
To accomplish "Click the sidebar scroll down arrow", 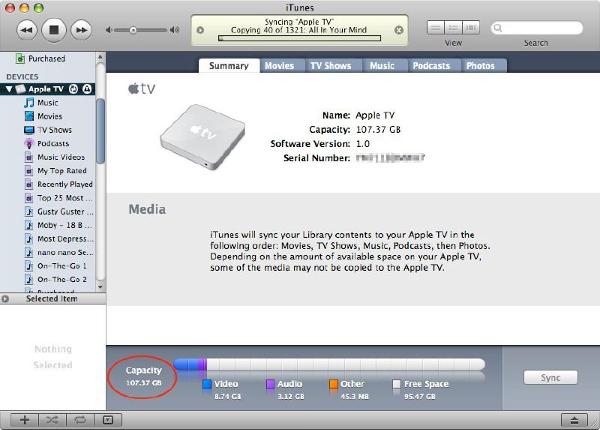I will tap(100, 286).
